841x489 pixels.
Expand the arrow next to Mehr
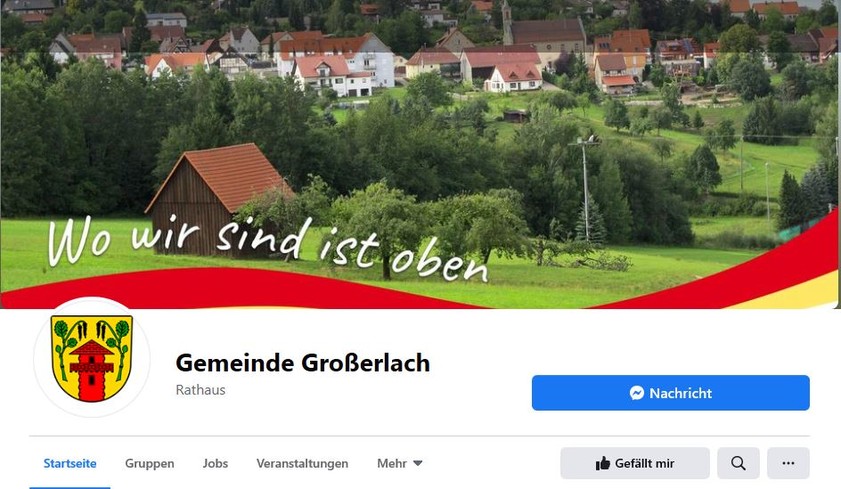[x=418, y=463]
